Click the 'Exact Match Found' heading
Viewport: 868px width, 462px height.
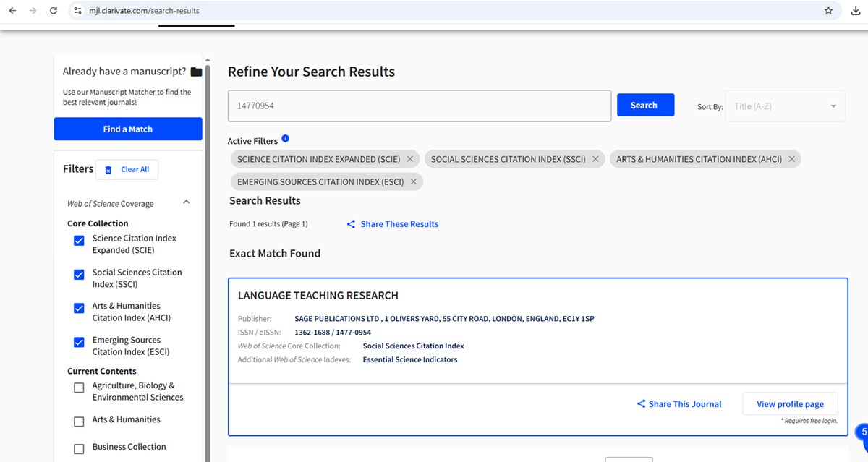coord(275,253)
